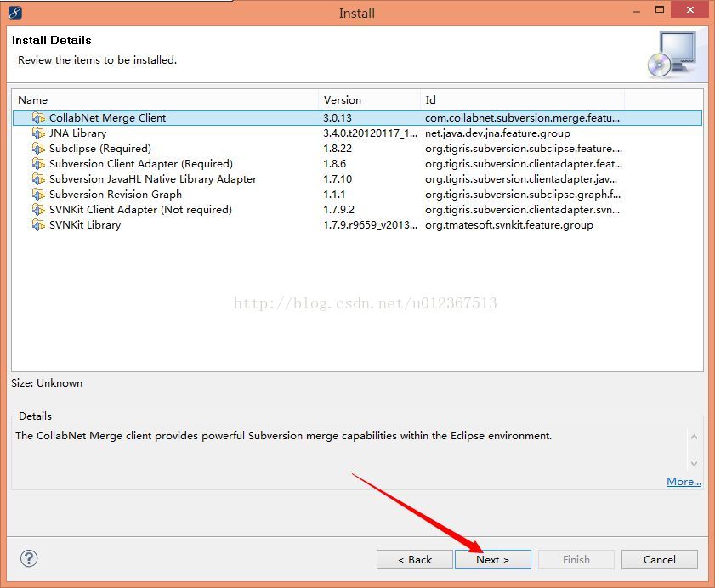The height and width of the screenshot is (588, 715).
Task: Click version 1.8.22 cell
Action: point(338,149)
